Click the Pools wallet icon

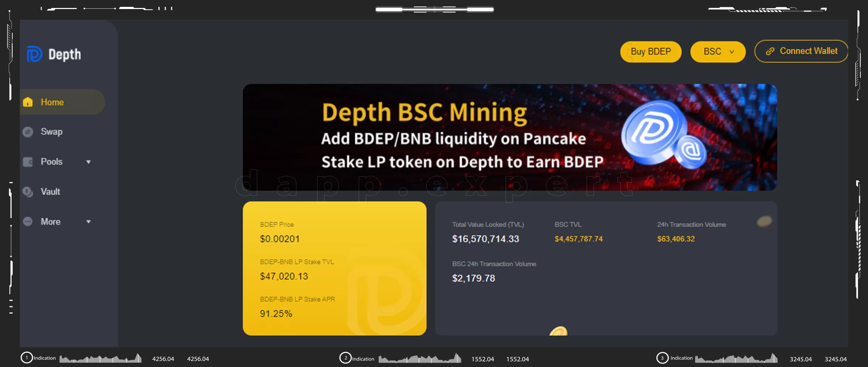28,162
